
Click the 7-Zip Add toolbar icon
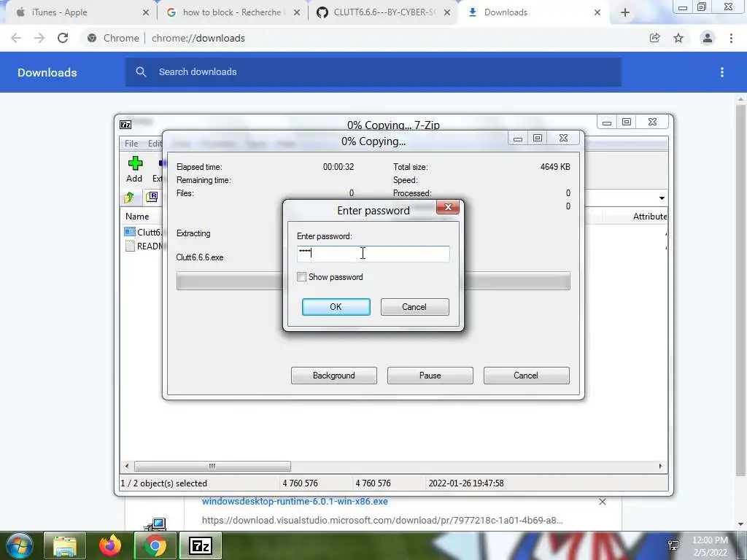(135, 169)
